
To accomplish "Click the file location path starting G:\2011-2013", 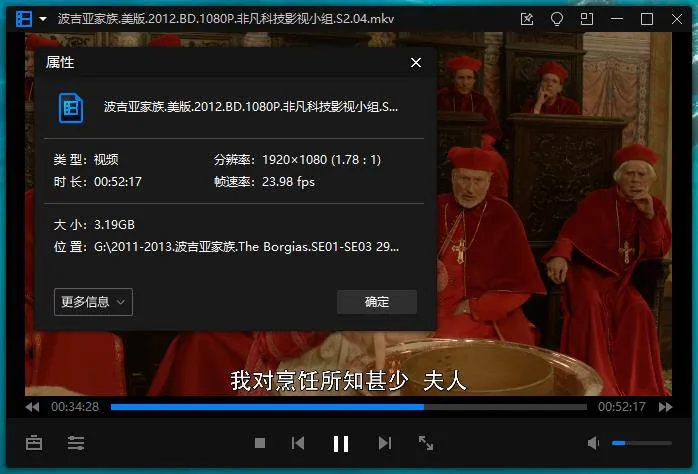I will 246,247.
